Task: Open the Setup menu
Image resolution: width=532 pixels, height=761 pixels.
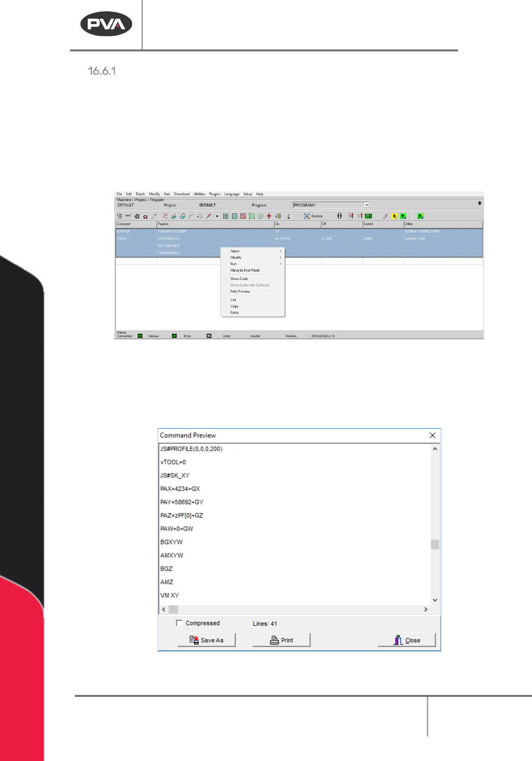Action: [248, 194]
